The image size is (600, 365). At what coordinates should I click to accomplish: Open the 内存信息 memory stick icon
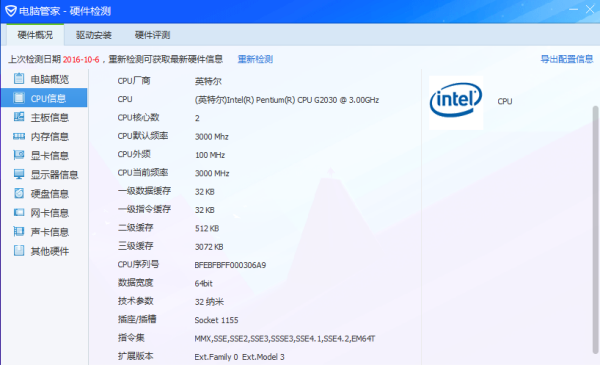(19, 136)
